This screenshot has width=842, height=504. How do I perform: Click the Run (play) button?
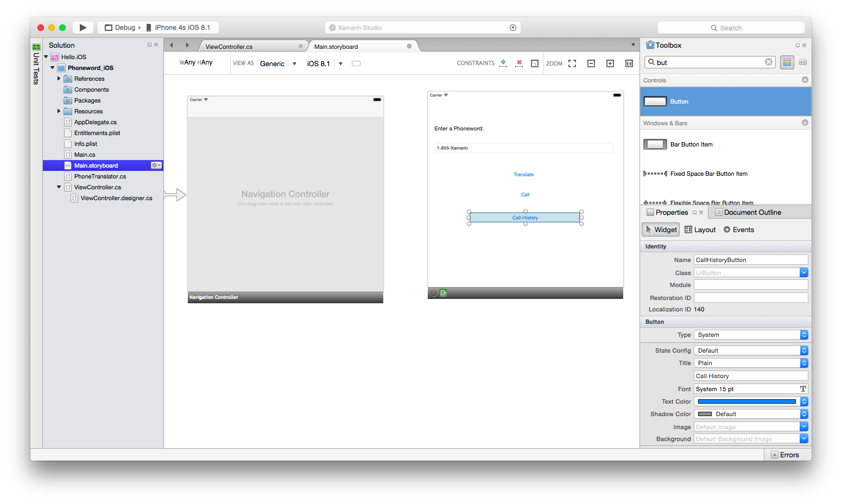pyautogui.click(x=83, y=28)
